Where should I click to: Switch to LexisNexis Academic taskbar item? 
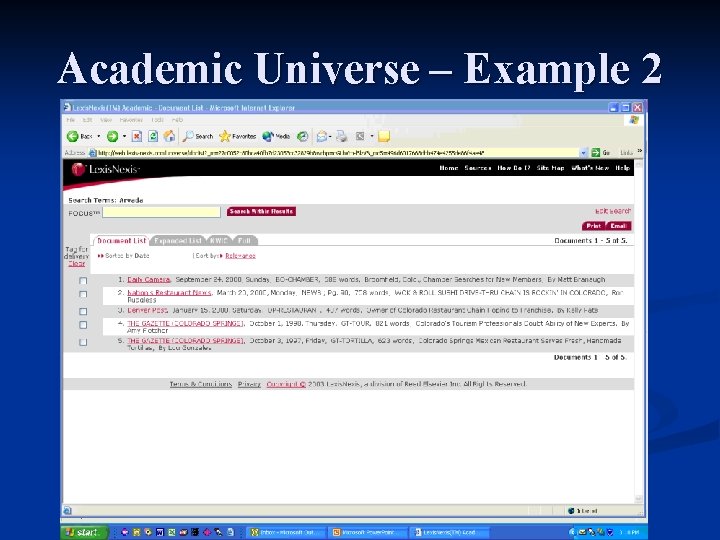[449, 532]
